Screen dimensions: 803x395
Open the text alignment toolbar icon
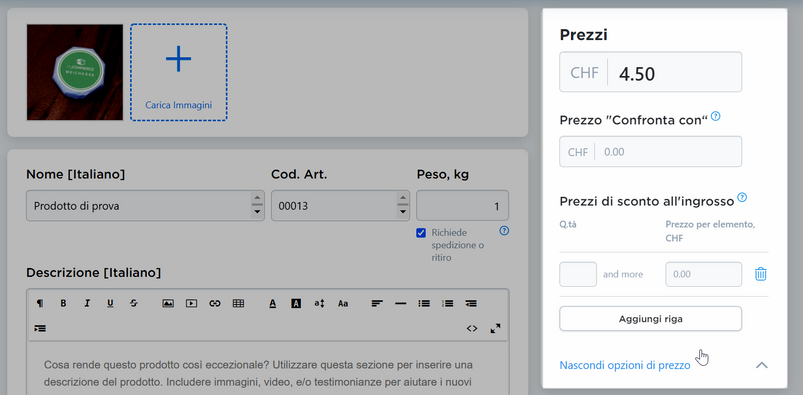point(377,303)
